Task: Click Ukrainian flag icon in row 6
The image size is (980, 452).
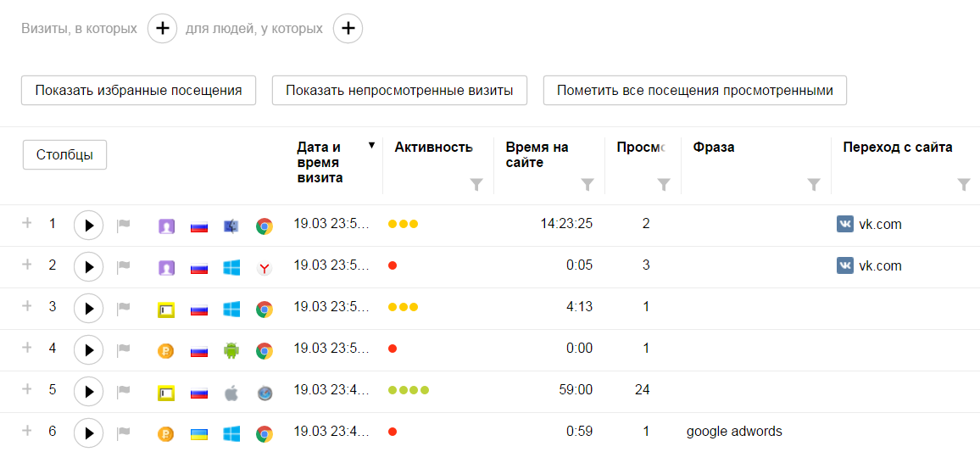Action: (198, 434)
